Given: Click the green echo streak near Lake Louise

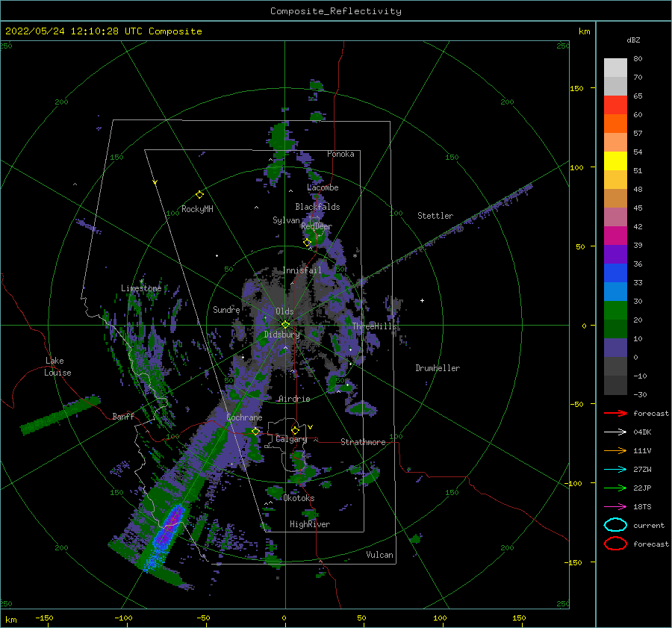Looking at the screenshot, I should pyautogui.click(x=60, y=415).
